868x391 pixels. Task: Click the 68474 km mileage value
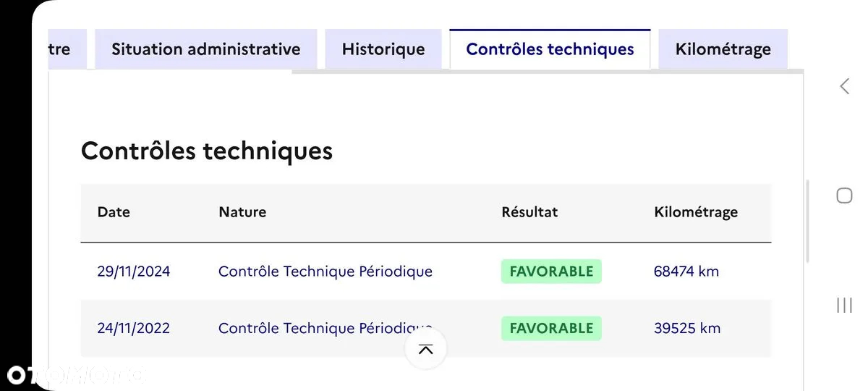(686, 272)
